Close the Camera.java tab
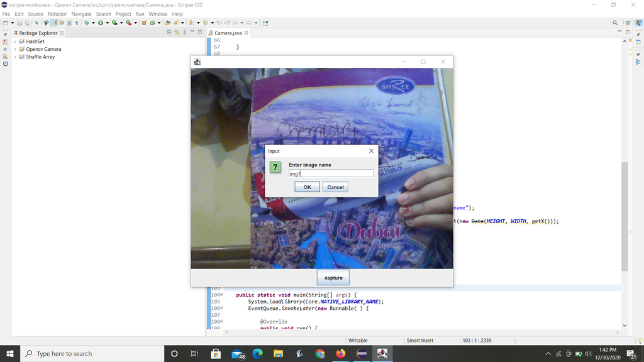Viewport: 644px width, 362px height. coord(246,33)
